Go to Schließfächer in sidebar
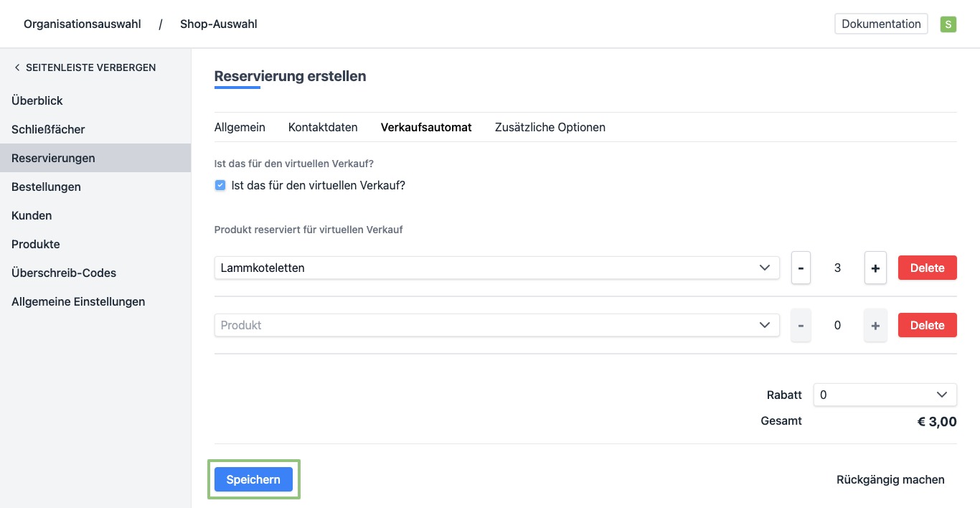Screen dimensions: 980x508 point(48,130)
